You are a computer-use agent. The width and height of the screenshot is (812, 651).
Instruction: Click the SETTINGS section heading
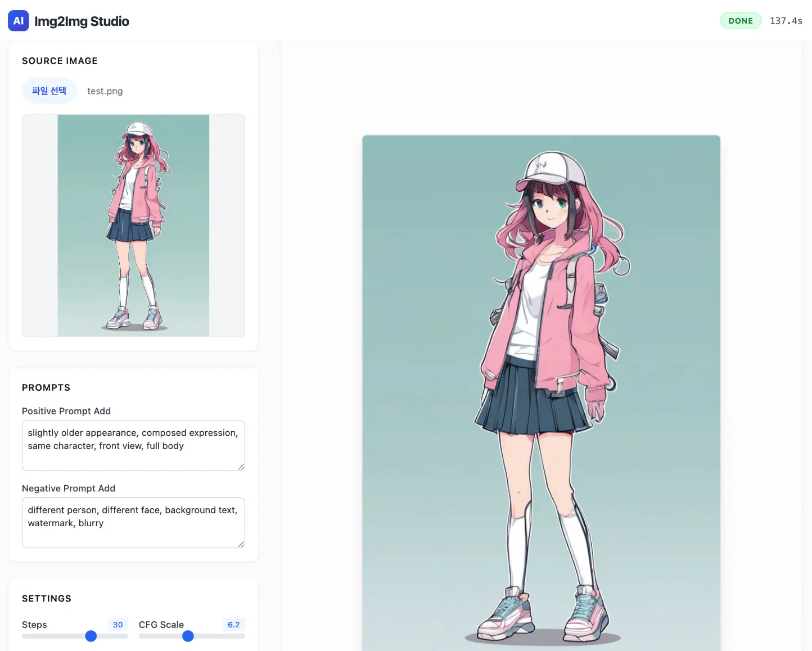click(47, 598)
